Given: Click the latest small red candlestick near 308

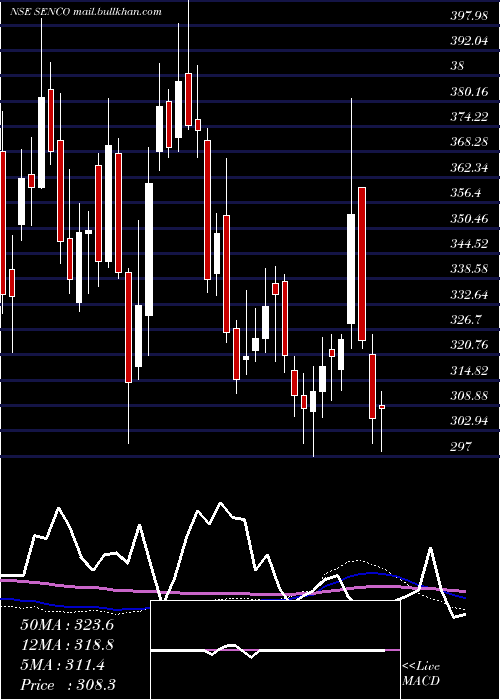Looking at the screenshot, I should pos(382,407).
